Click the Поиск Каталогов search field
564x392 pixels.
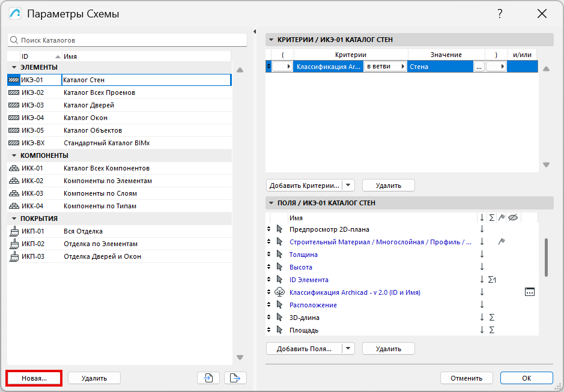[x=127, y=40]
